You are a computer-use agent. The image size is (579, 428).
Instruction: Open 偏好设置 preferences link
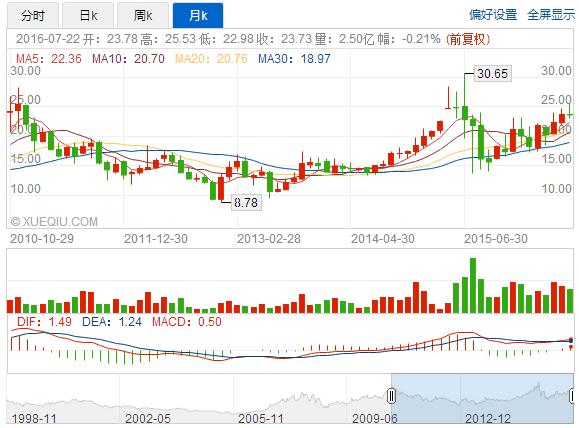pos(493,15)
